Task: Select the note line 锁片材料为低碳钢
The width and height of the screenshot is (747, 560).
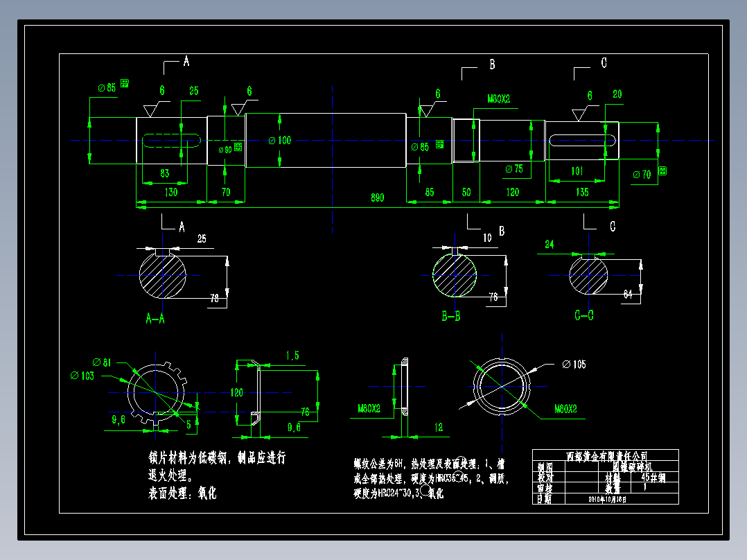Action: point(188,458)
